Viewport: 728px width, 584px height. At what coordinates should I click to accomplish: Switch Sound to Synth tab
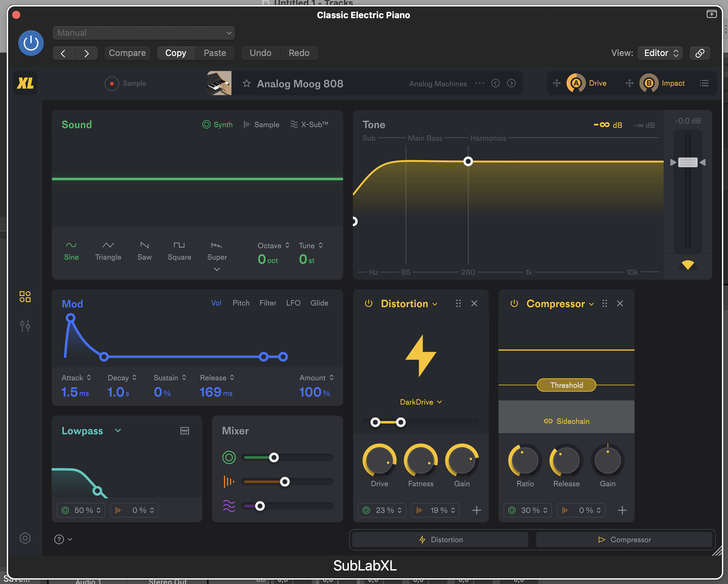point(218,124)
